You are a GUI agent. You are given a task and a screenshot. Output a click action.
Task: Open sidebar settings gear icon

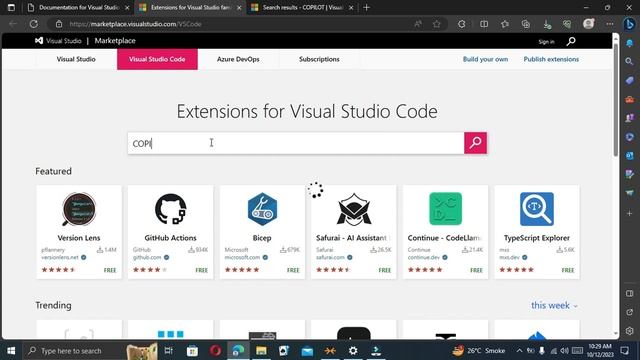click(x=629, y=331)
